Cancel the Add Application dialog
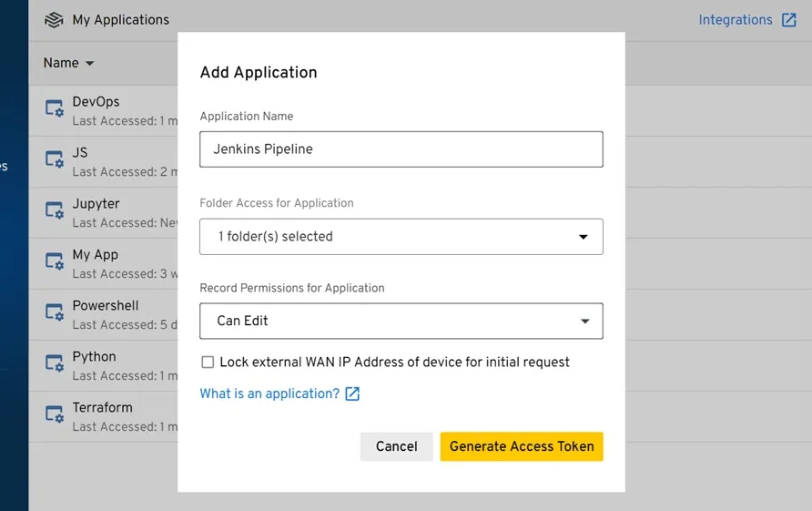Viewport: 812px width, 511px height. [396, 446]
